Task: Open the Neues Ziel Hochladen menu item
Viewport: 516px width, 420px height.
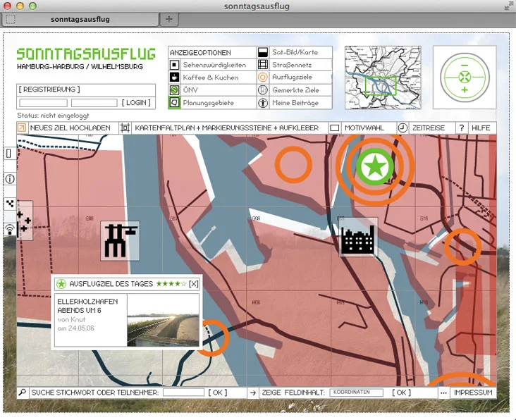Action: click(70, 128)
